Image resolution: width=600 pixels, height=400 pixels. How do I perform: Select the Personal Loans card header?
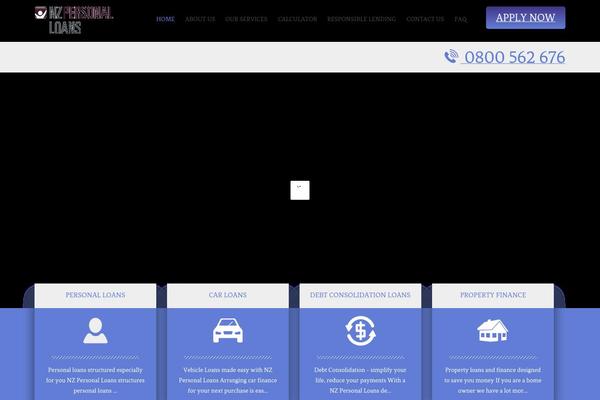(95, 295)
